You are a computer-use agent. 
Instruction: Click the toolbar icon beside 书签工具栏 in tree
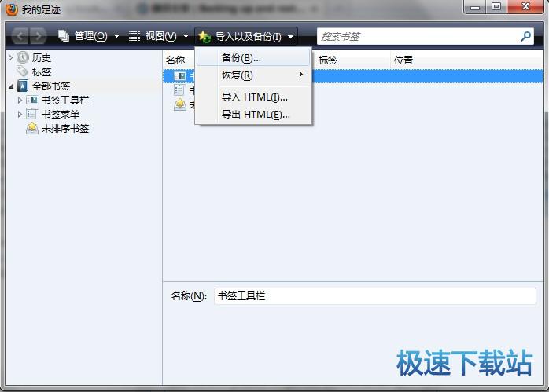tap(32, 100)
